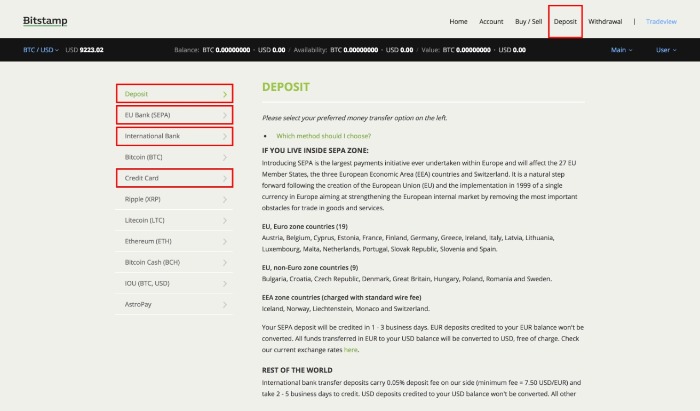Click 'IF YOU LIVE INSIDE SEPA ZONE:' heading
The image size is (700, 411).
(315, 151)
